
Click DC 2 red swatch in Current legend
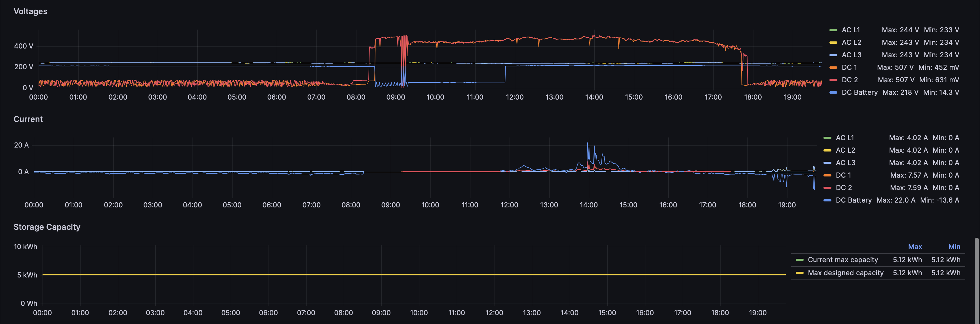pyautogui.click(x=827, y=188)
